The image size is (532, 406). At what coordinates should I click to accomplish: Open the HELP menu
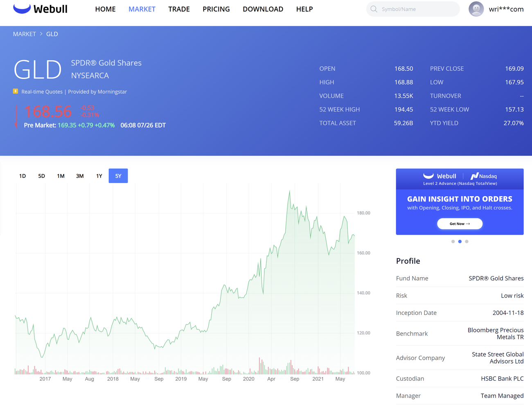(304, 9)
